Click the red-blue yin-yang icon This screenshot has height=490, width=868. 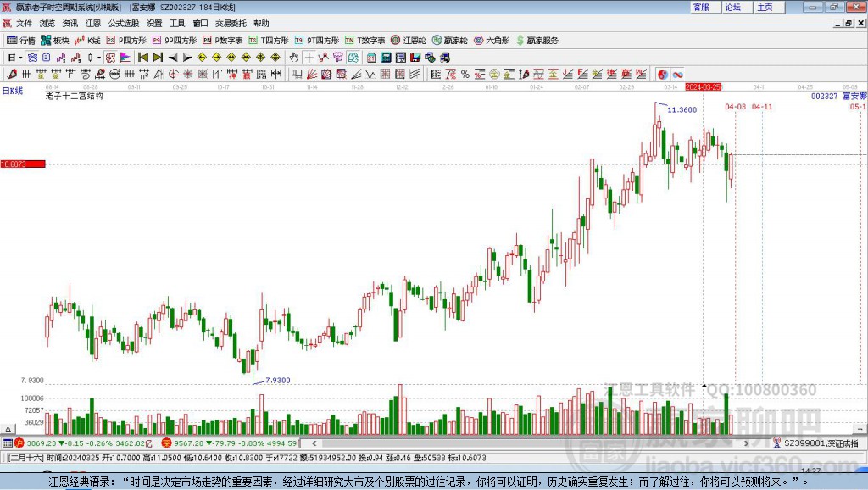[663, 75]
